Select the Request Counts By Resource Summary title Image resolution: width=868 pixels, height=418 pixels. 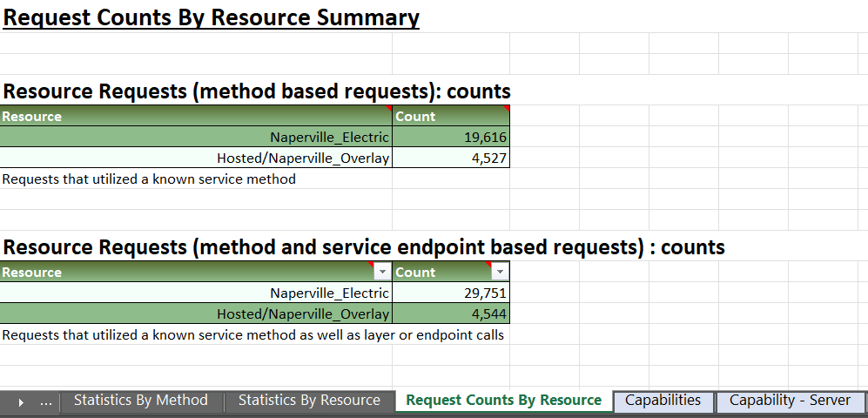(211, 17)
